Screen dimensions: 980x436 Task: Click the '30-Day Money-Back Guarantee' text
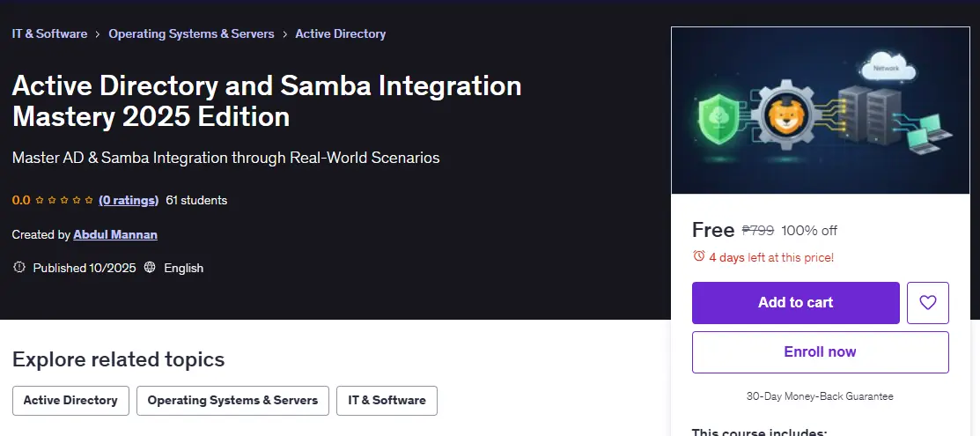click(x=820, y=396)
